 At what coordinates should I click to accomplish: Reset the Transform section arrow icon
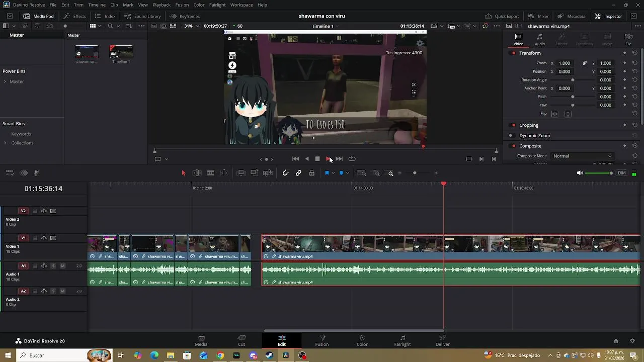click(x=635, y=53)
